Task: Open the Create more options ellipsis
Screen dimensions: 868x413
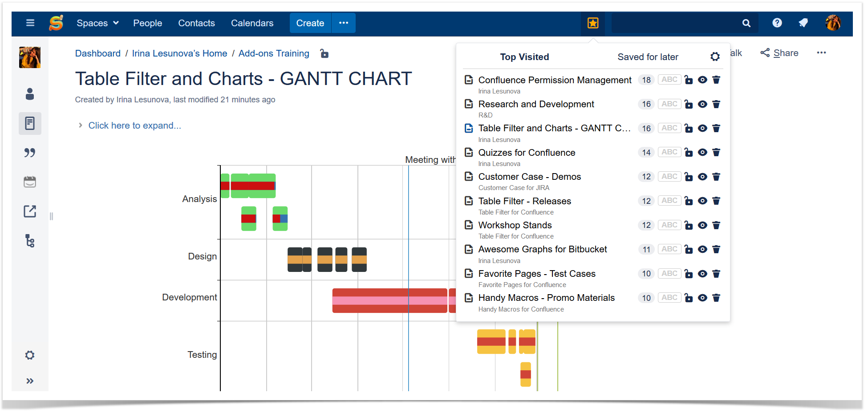Action: 344,23
